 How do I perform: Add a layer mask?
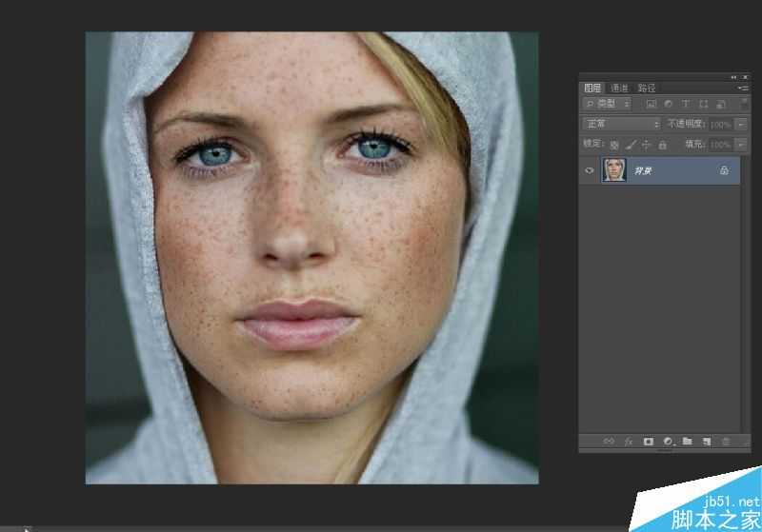pyautogui.click(x=649, y=442)
